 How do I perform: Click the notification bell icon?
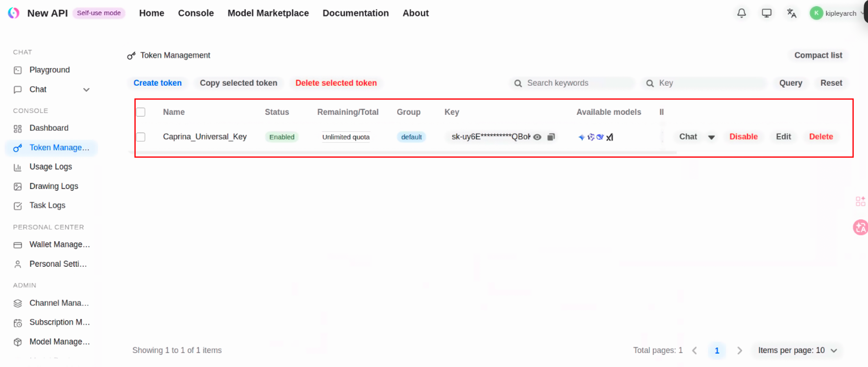point(741,13)
